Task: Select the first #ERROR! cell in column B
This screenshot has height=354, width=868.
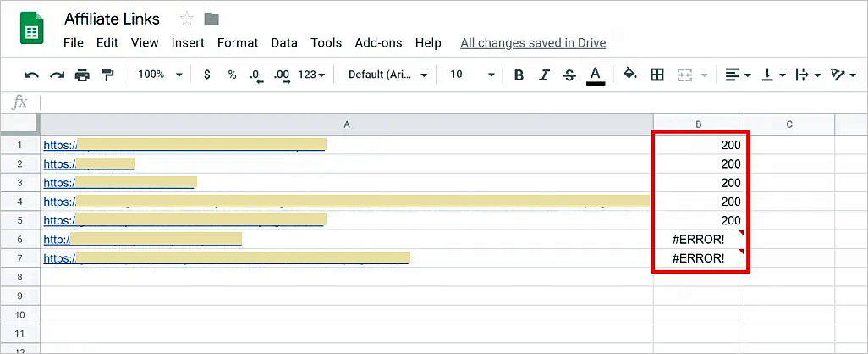Action: pyautogui.click(x=698, y=240)
